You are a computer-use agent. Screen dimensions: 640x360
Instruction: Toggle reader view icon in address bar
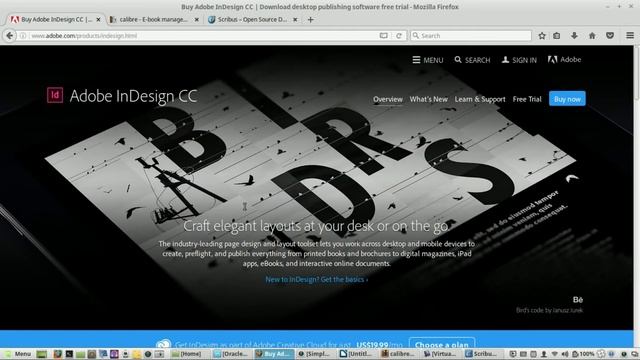[384, 36]
